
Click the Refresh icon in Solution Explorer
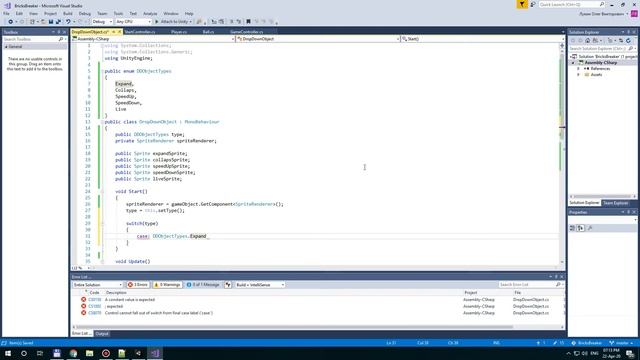628,40
